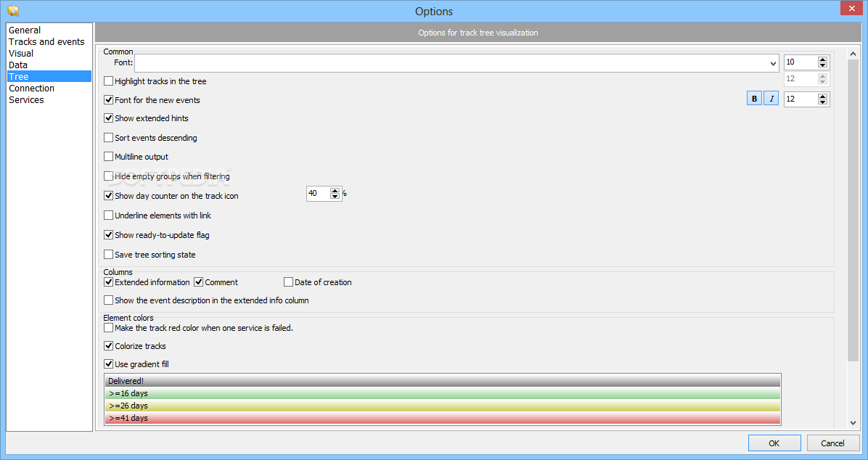
Task: Uncheck Comment column
Action: (199, 282)
